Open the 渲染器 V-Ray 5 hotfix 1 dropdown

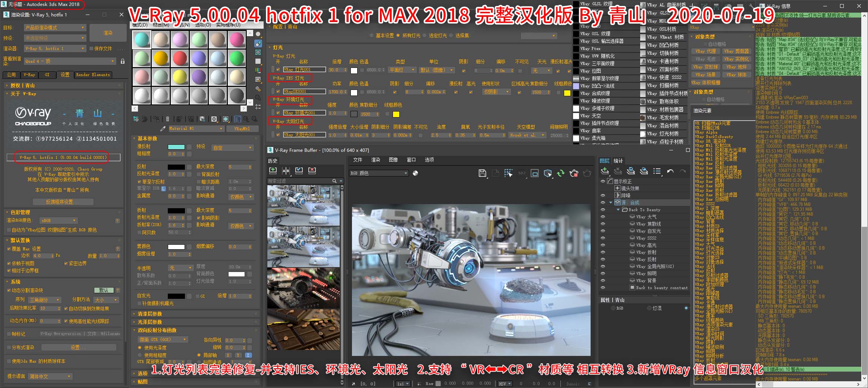click(x=55, y=48)
